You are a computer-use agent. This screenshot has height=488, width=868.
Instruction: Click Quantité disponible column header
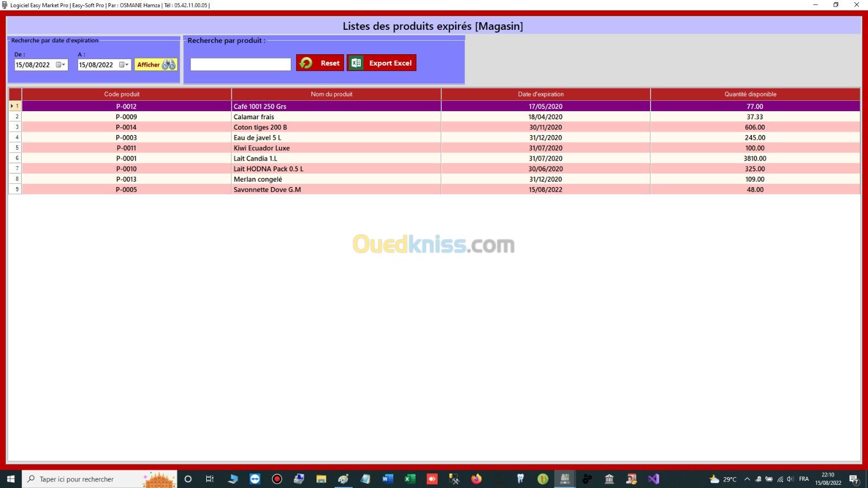(750, 94)
